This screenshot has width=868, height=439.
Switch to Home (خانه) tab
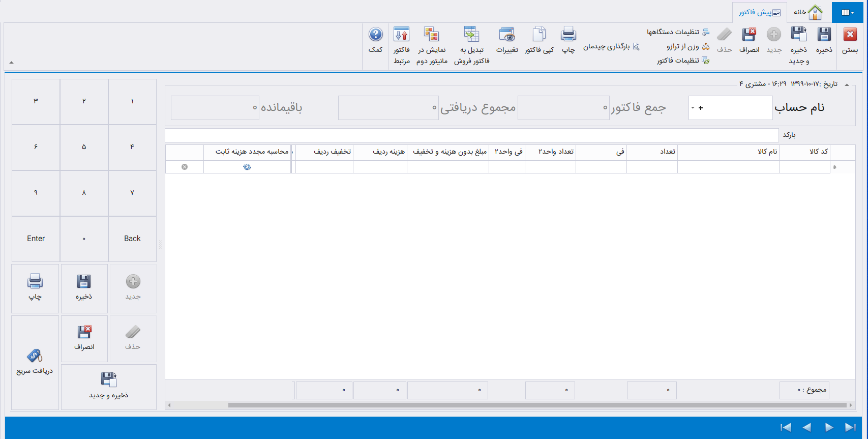(809, 12)
